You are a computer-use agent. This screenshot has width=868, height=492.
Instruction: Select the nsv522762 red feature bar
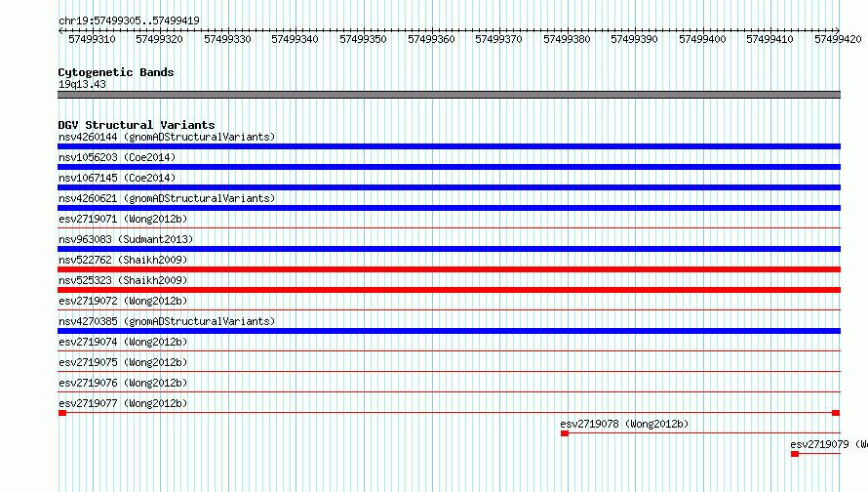449,269
